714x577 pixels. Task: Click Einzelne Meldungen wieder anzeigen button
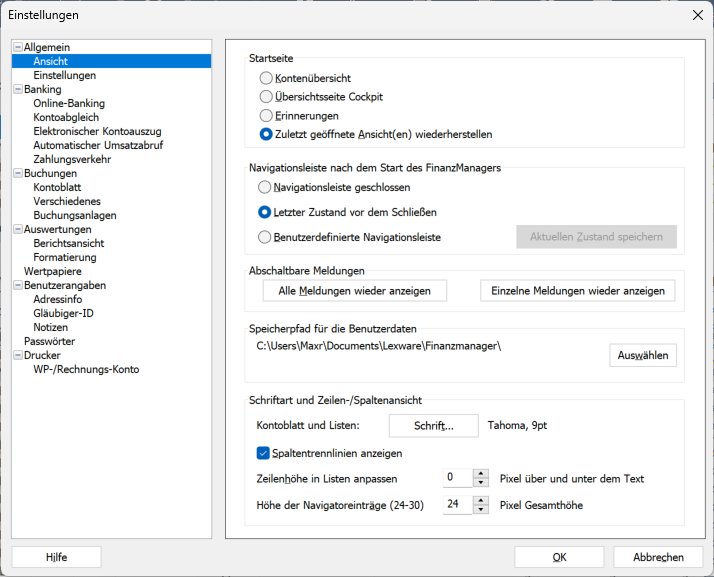point(578,290)
